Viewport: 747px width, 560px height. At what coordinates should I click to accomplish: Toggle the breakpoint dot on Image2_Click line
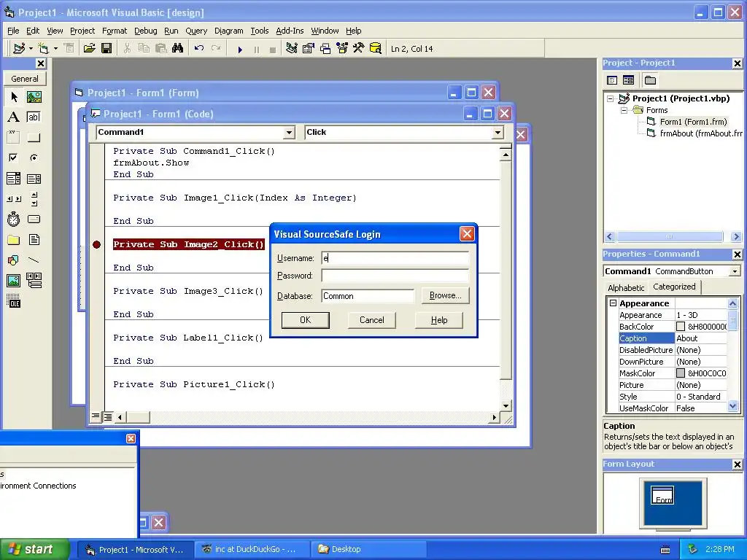(96, 244)
